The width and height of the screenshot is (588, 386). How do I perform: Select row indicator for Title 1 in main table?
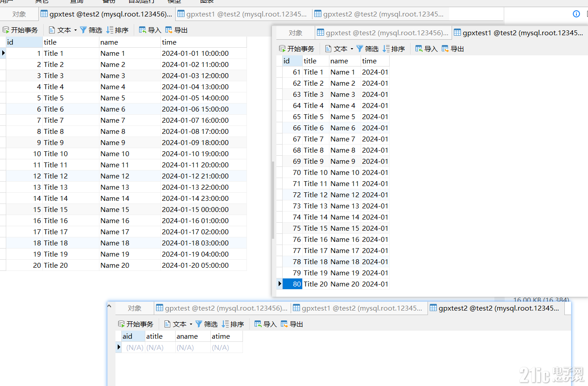coord(3,53)
